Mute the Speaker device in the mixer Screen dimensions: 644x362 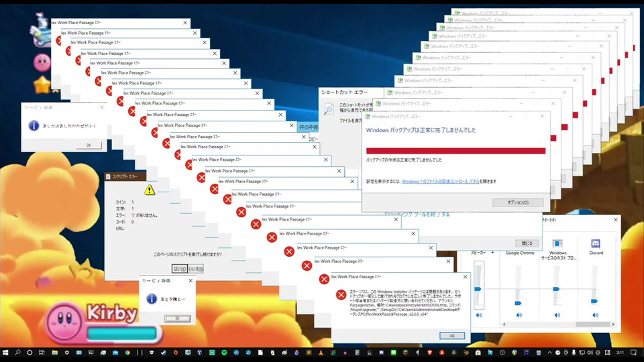click(479, 315)
